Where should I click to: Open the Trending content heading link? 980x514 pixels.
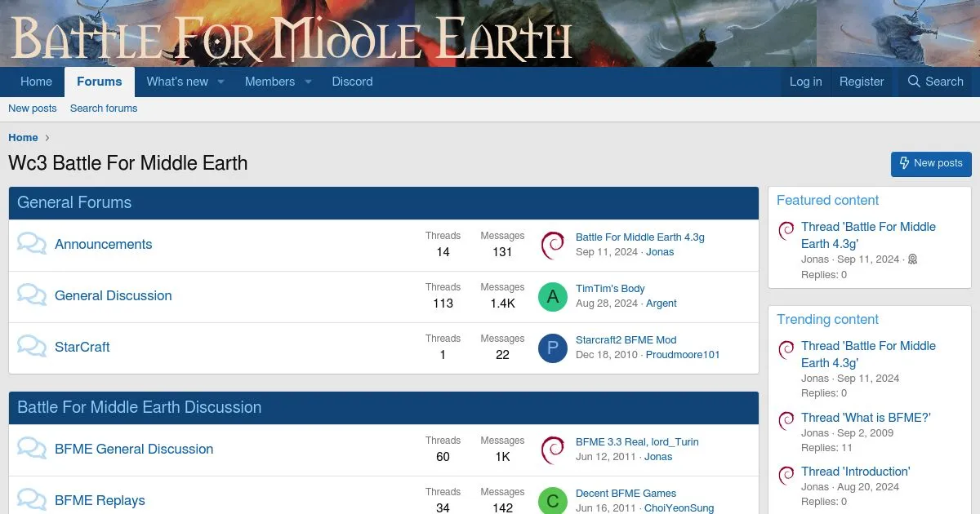tap(827, 320)
